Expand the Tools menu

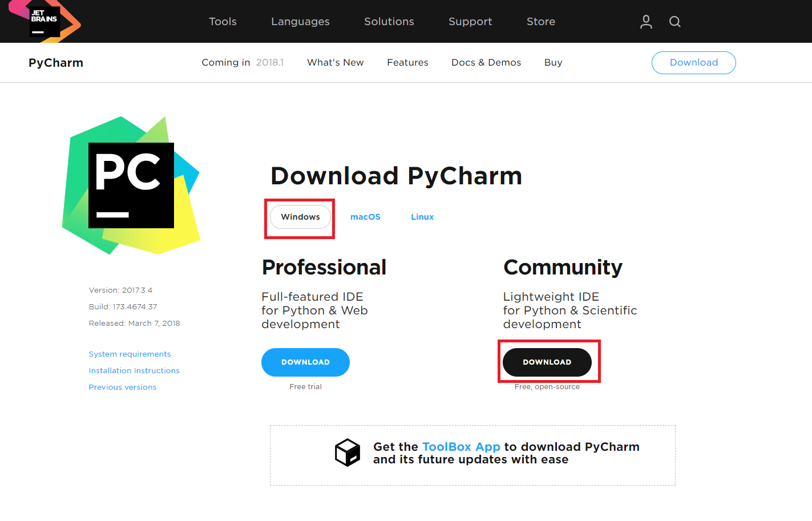click(x=223, y=22)
